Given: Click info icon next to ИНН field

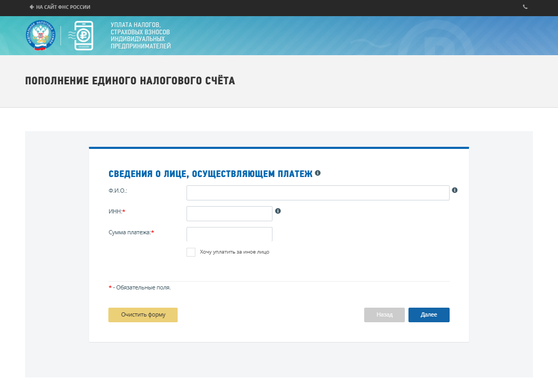Looking at the screenshot, I should tap(278, 211).
